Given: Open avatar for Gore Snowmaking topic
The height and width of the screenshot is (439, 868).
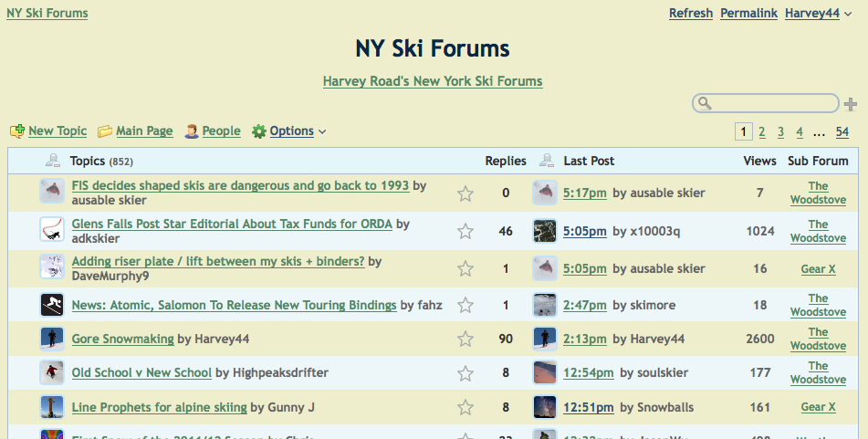Looking at the screenshot, I should (51, 339).
